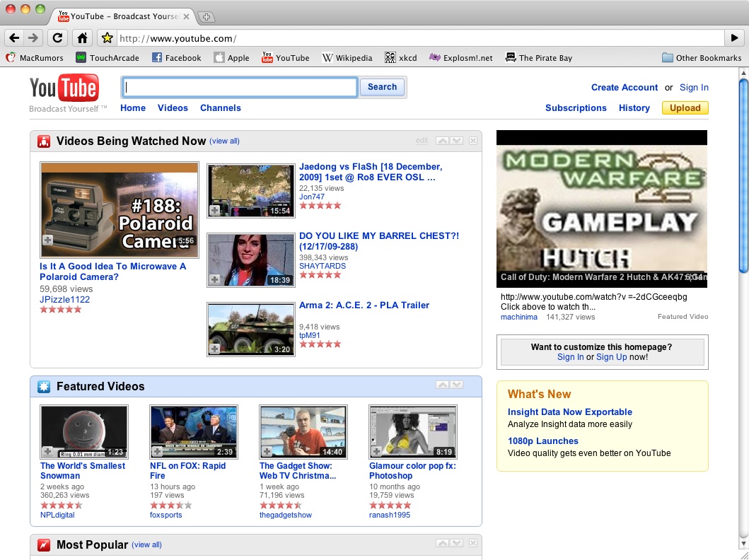Image resolution: width=749 pixels, height=560 pixels.
Task: Open the Videos tab
Action: [x=173, y=108]
